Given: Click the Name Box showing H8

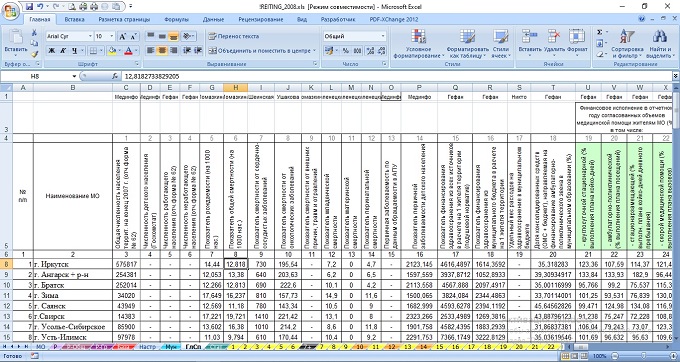Looking at the screenshot, I should [x=37, y=76].
